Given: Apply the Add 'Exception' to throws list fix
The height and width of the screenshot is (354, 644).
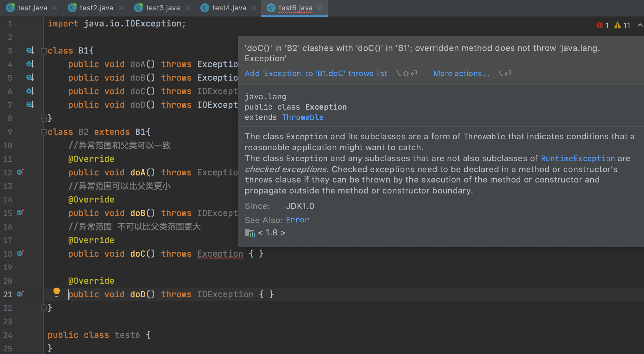Looking at the screenshot, I should click(x=316, y=74).
